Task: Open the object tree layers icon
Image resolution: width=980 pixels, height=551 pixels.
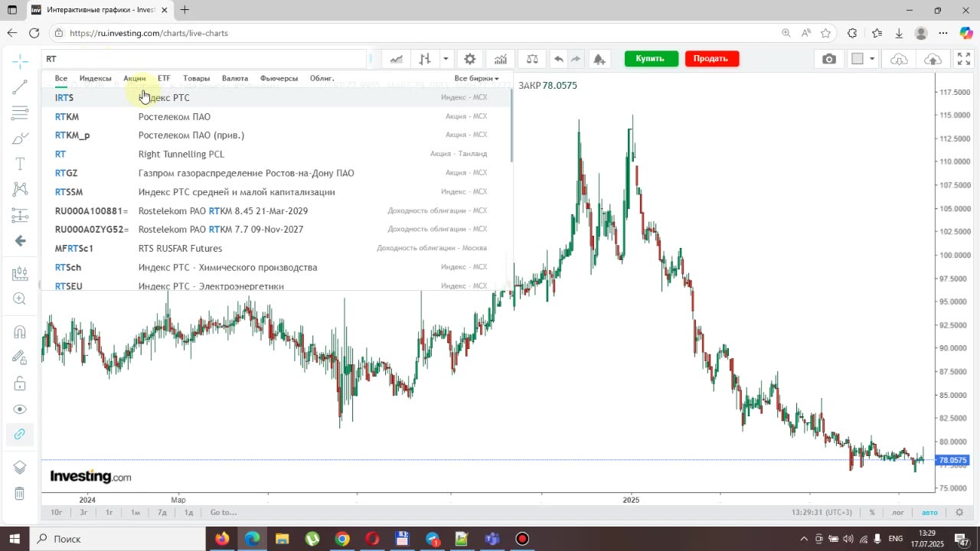Action: pos(20,468)
